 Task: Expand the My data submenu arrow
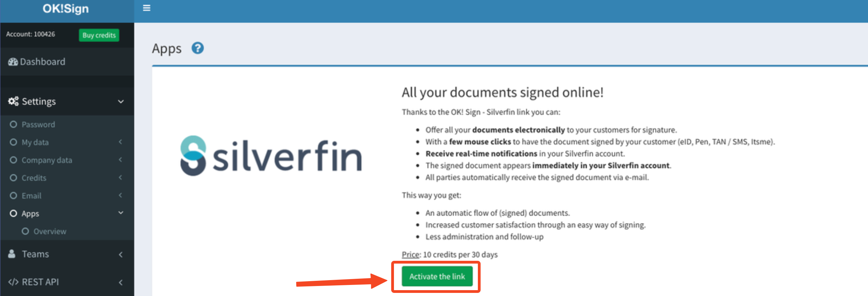pos(120,142)
